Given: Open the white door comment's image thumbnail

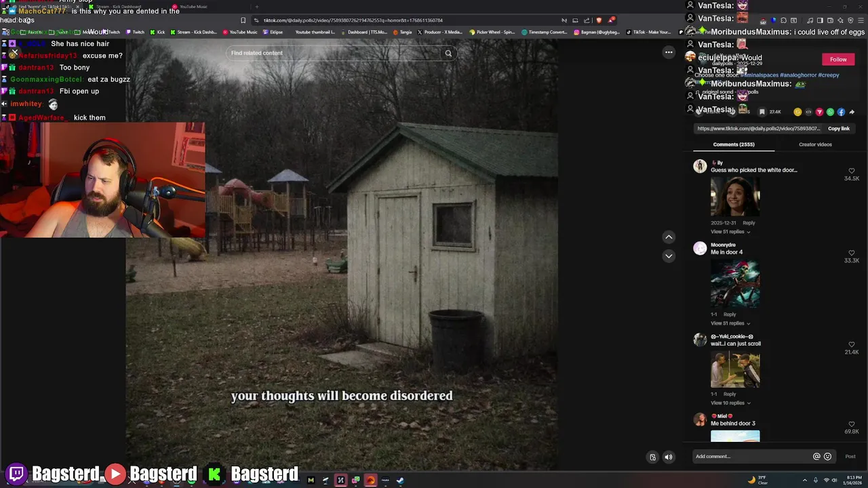Looking at the screenshot, I should [735, 197].
